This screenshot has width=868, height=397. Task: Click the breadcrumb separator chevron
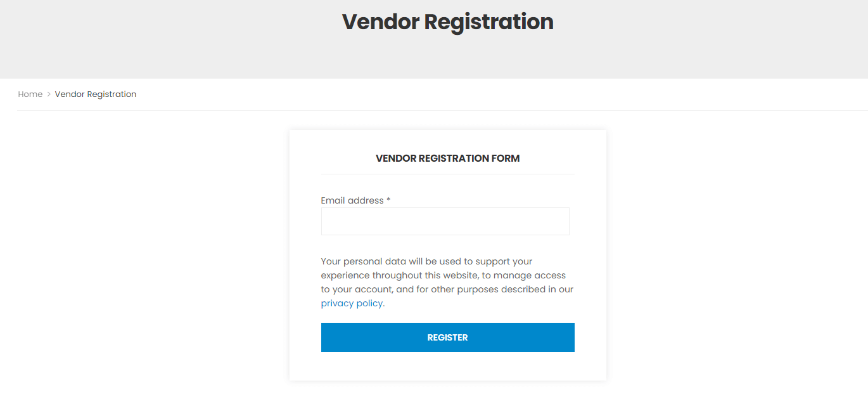coord(48,94)
